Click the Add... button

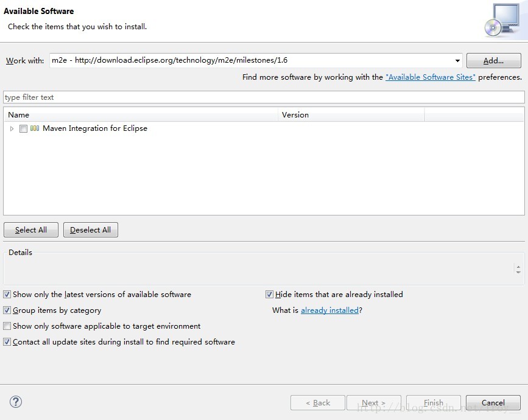(494, 61)
